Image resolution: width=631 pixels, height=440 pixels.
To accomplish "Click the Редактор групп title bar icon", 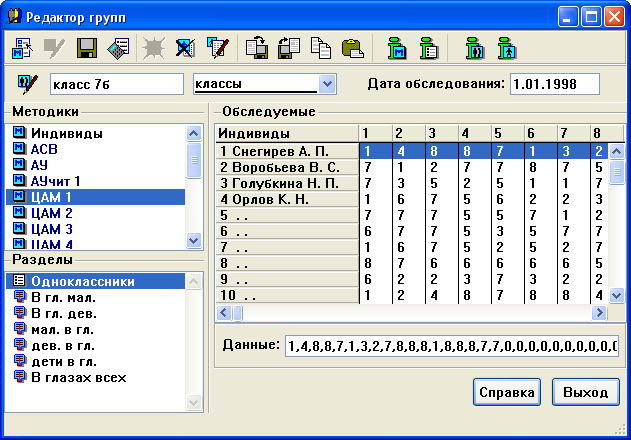I will coord(14,17).
